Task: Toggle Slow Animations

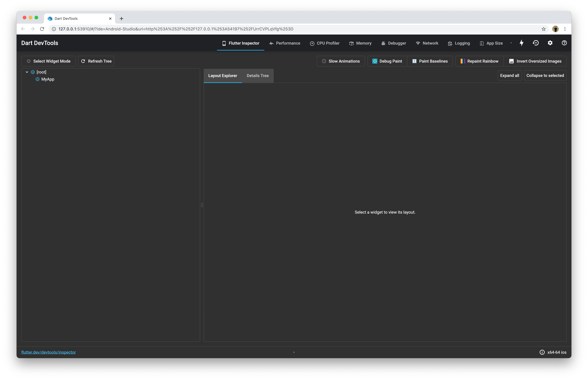Action: [341, 61]
